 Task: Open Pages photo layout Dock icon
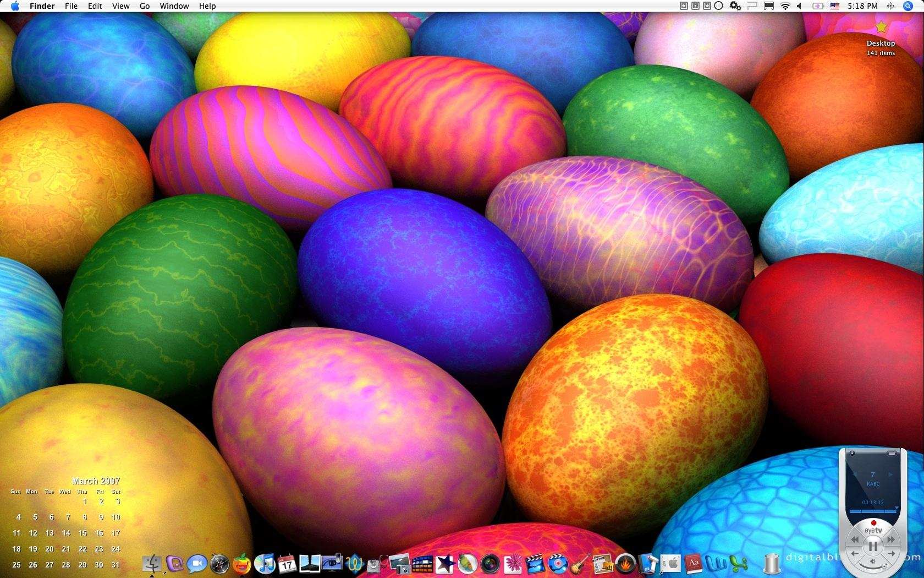tap(603, 563)
